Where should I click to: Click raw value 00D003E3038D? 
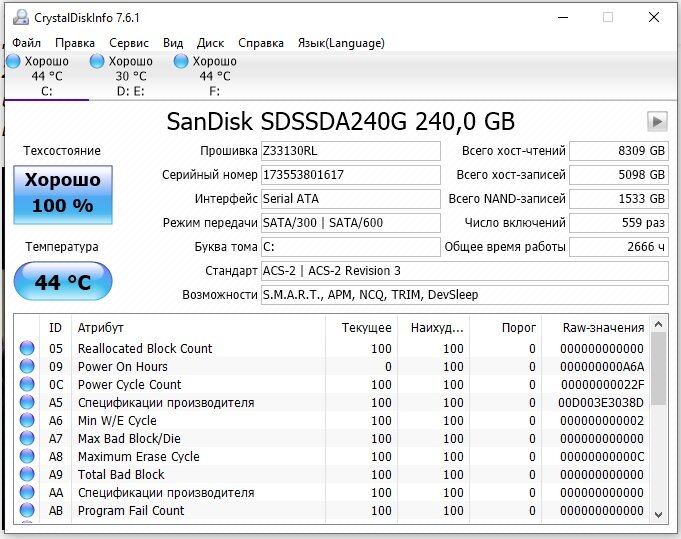pyautogui.click(x=601, y=403)
